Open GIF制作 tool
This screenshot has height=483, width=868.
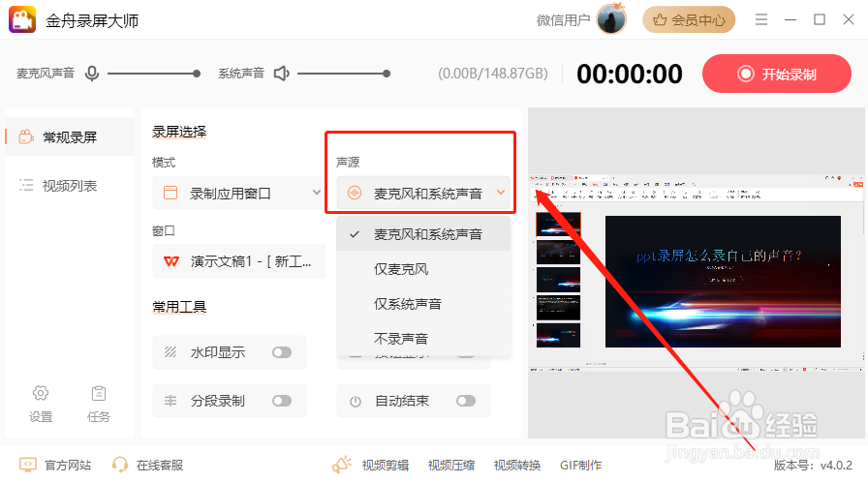pyautogui.click(x=580, y=466)
